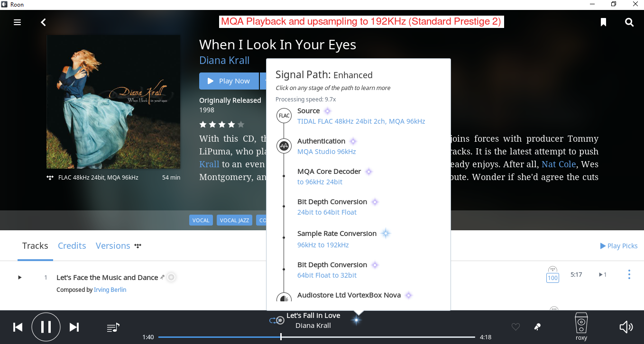The height and width of the screenshot is (344, 644).
Task: Skip to the next track
Action: point(74,327)
